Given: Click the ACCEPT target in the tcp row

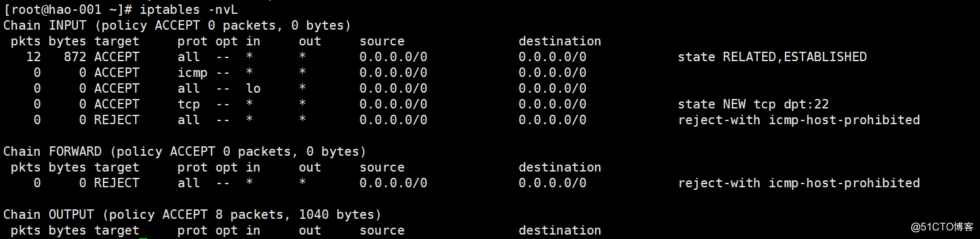Looking at the screenshot, I should pyautogui.click(x=117, y=104).
